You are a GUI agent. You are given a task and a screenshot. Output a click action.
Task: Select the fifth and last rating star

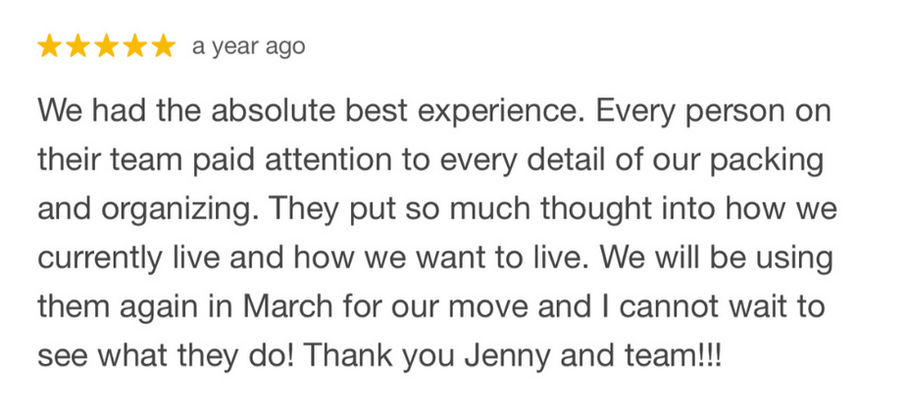pos(162,46)
